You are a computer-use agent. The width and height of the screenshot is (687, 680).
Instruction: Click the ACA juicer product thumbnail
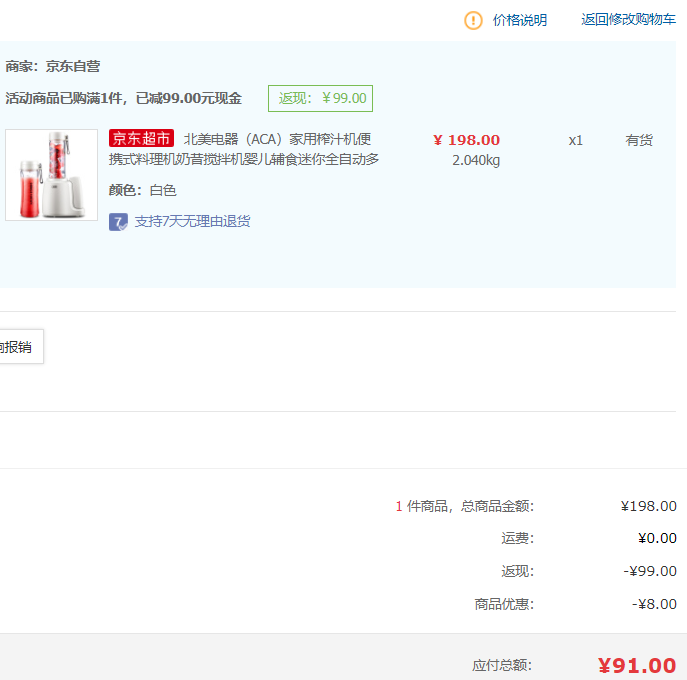pos(51,175)
